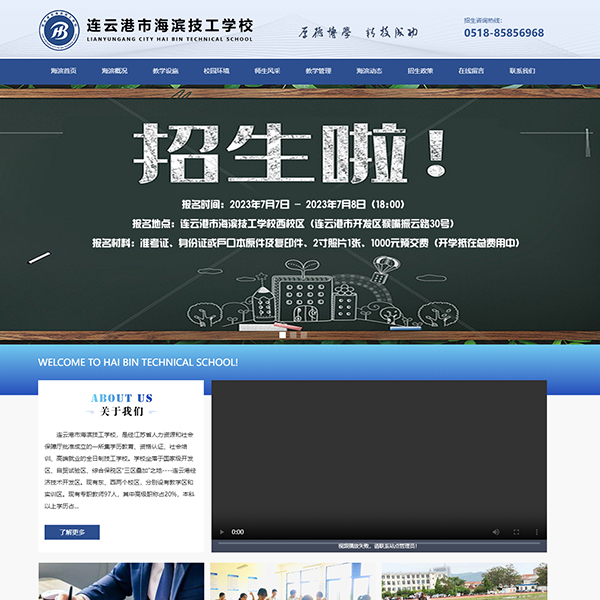This screenshot has width=600, height=600.
Task: Open the 教学管理 teaching management menu item
Action: [x=318, y=71]
